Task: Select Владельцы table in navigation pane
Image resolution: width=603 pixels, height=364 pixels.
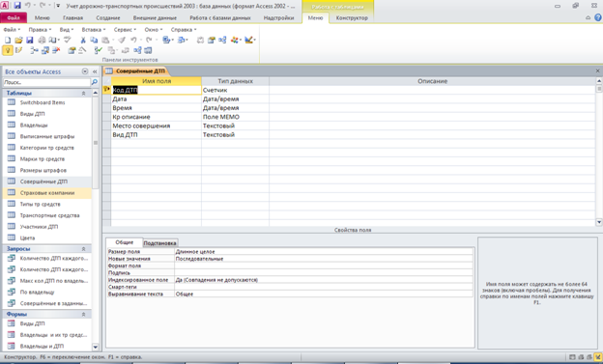Action: click(x=47, y=125)
